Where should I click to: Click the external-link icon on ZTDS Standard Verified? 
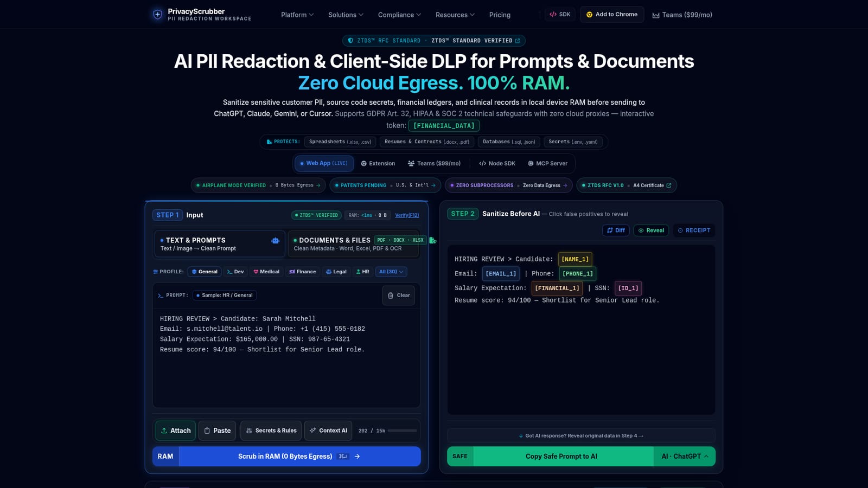pyautogui.click(x=517, y=41)
